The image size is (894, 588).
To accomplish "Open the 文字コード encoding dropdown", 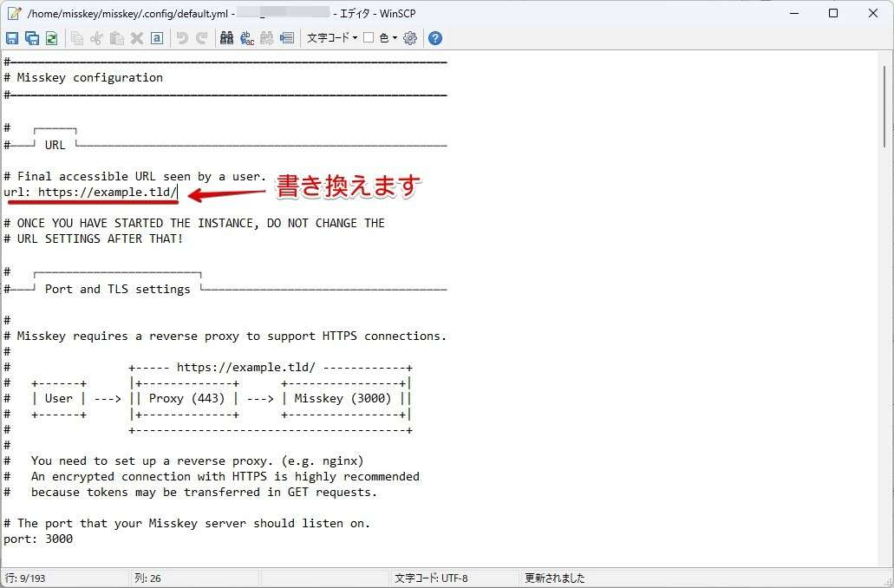I will click(x=332, y=38).
